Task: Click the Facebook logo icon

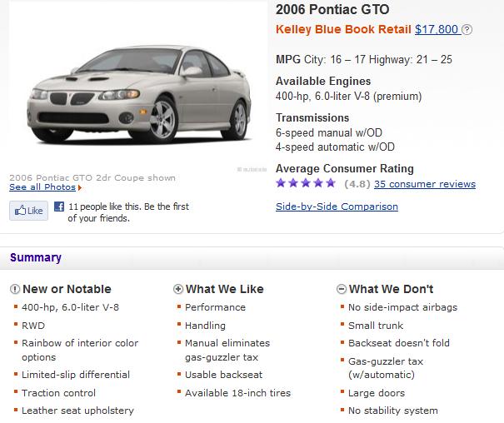Action: [x=59, y=207]
